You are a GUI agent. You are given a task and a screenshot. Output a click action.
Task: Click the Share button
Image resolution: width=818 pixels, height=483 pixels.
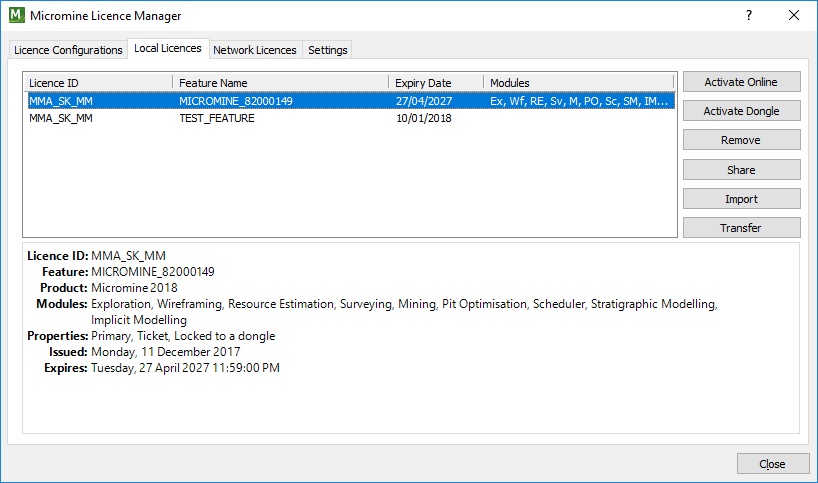click(741, 170)
